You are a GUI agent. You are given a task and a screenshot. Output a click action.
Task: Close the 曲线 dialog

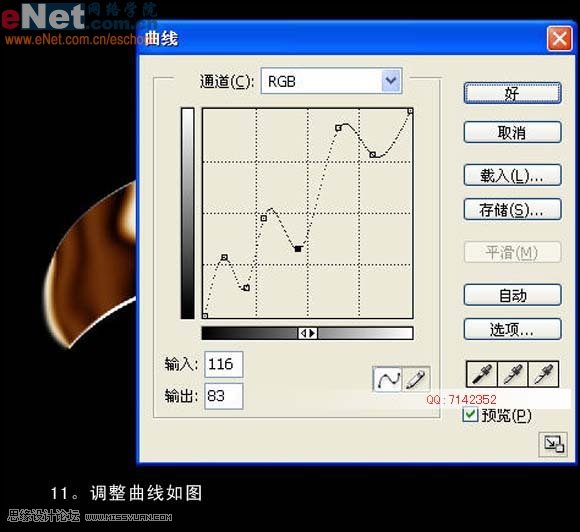[559, 38]
